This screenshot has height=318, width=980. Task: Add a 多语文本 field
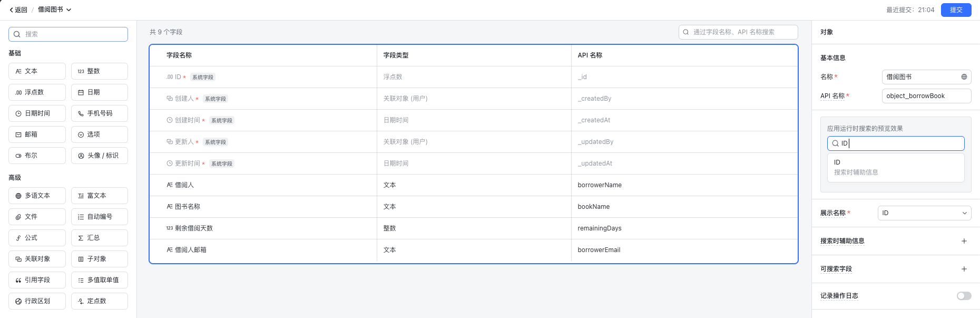point(37,196)
